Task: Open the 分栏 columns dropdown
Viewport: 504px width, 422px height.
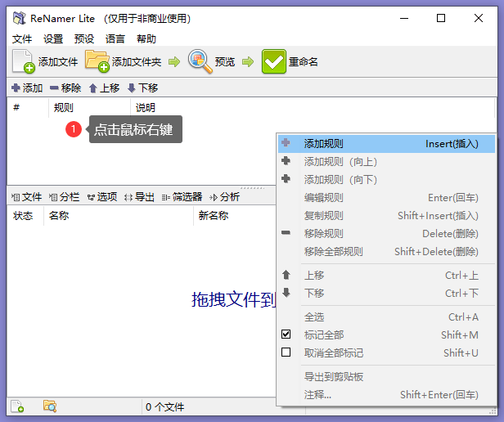Action: coord(65,197)
